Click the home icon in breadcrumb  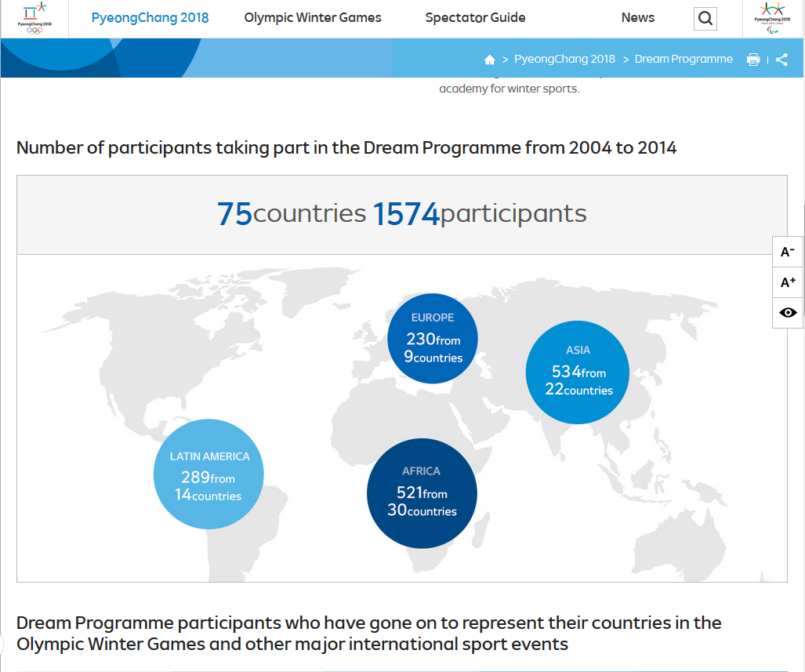tap(490, 60)
